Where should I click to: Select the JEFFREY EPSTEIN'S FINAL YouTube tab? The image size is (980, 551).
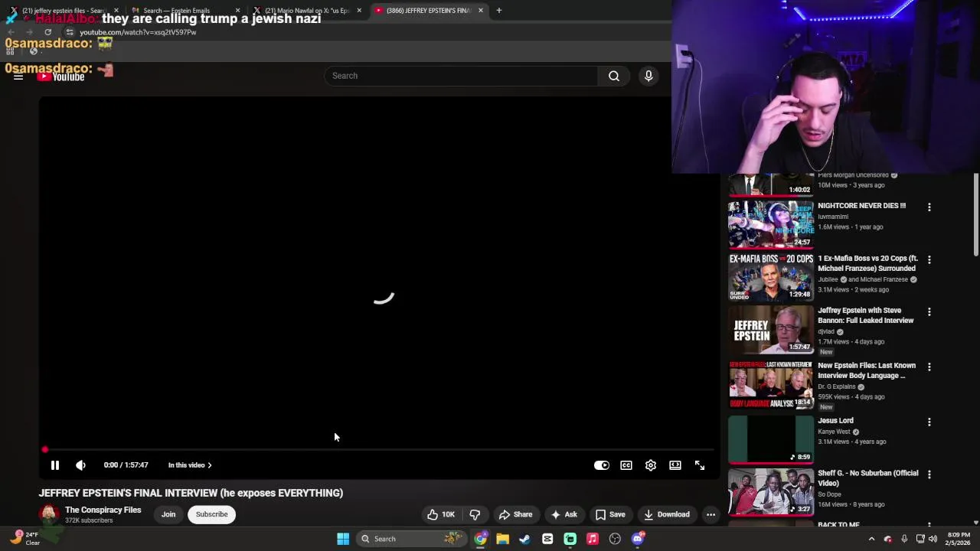coord(426,11)
